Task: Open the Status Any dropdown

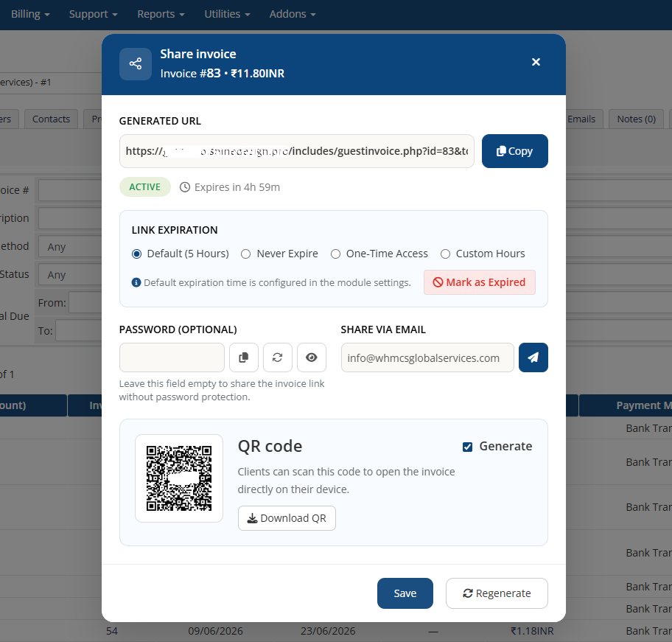Action: tap(70, 275)
